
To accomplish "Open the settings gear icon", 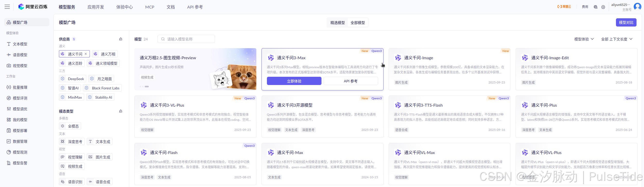I will click(x=603, y=7).
